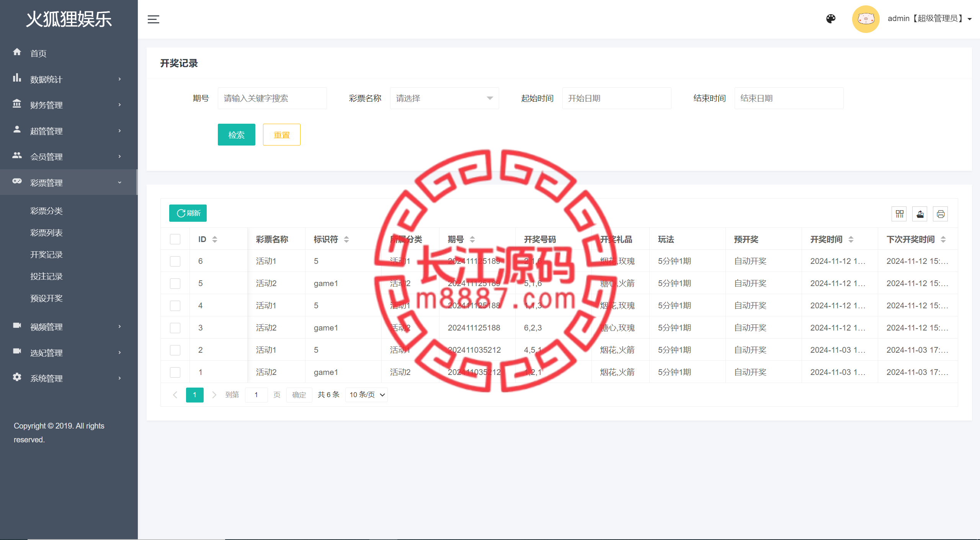
Task: Click the 财务管理 bank icon
Action: point(17,103)
